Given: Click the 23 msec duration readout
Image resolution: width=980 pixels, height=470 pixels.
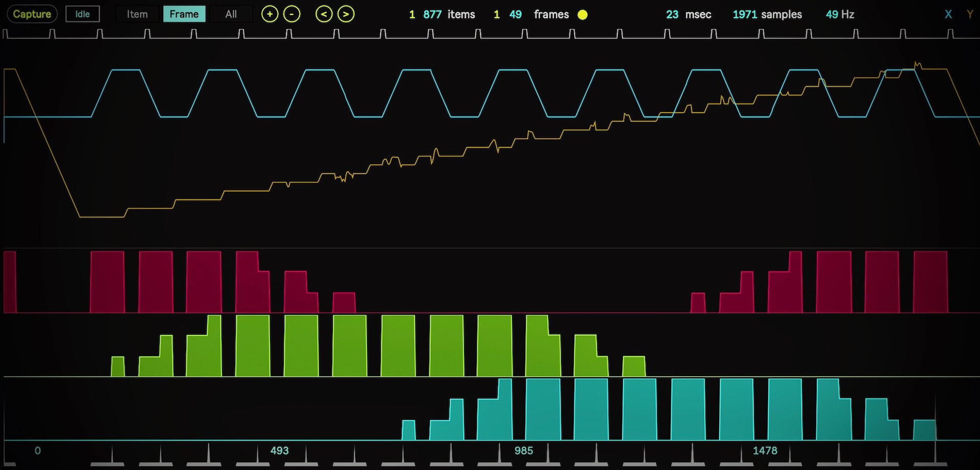Looking at the screenshot, I should pyautogui.click(x=689, y=14).
